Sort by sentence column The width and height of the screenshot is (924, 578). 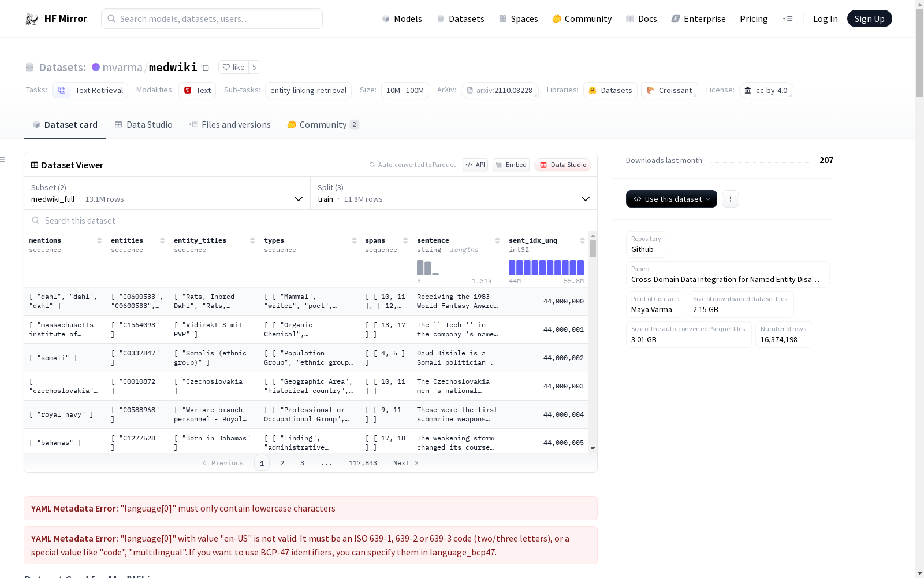(497, 240)
